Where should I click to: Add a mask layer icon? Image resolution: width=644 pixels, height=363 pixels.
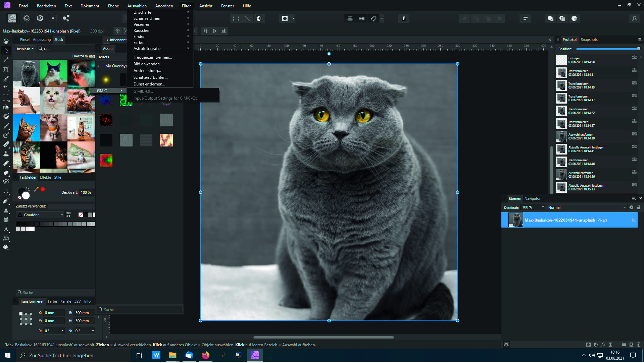588,345
